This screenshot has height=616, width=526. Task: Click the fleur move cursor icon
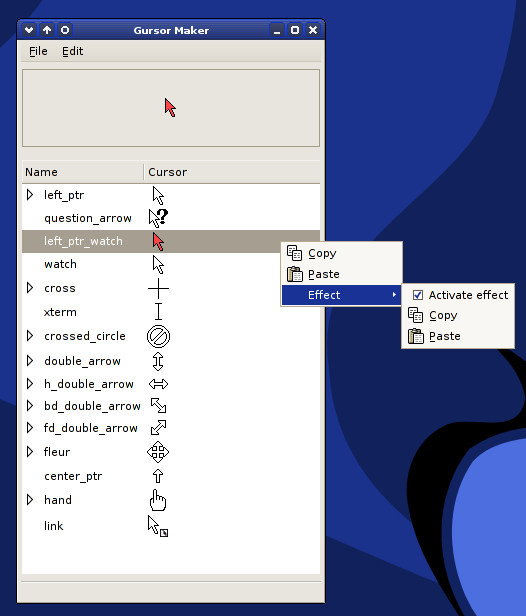pos(158,452)
